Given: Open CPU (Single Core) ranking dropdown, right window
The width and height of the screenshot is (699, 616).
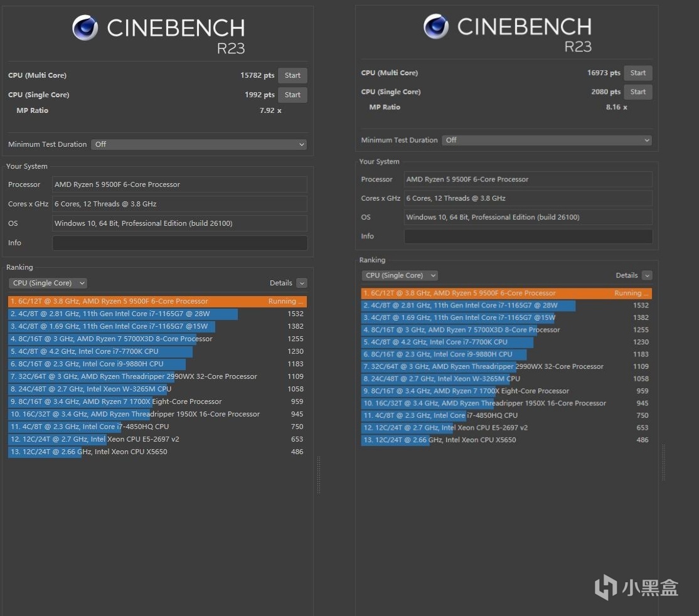Looking at the screenshot, I should [400, 275].
